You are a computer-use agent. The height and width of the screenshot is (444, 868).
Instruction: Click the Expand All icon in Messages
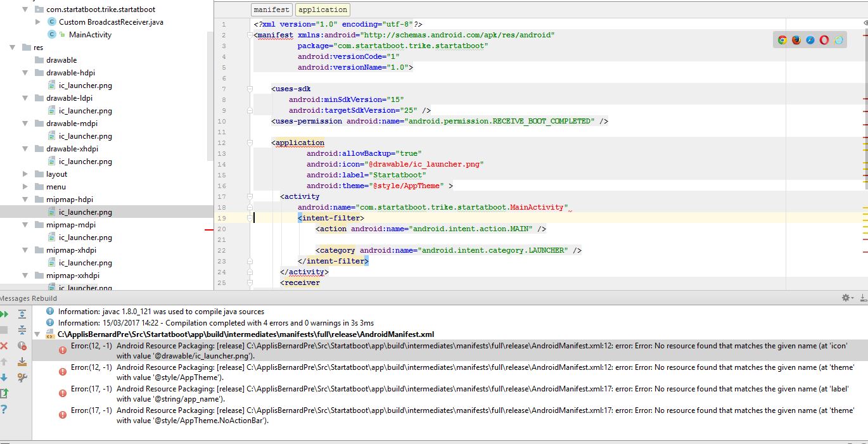(22, 314)
